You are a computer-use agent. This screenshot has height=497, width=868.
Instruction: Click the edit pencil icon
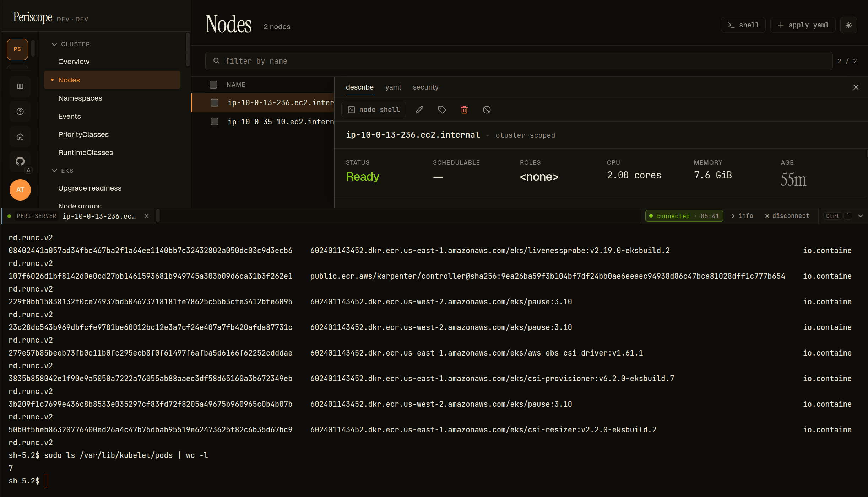point(419,110)
